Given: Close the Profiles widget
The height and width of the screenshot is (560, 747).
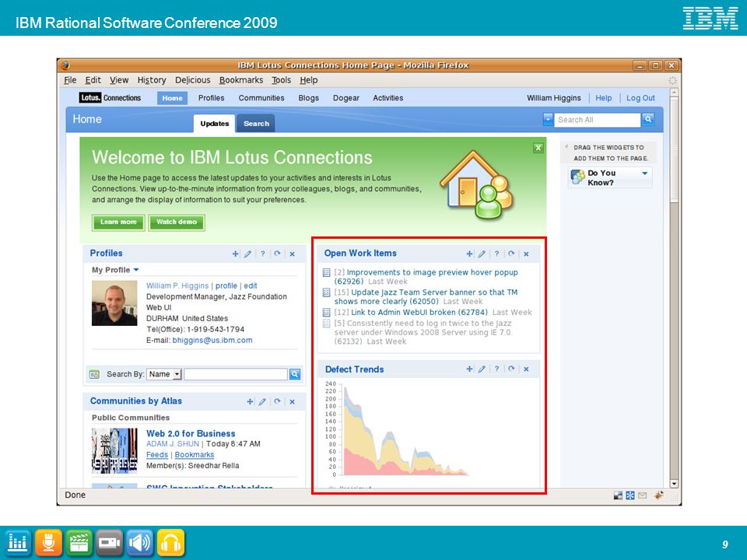Looking at the screenshot, I should click(x=292, y=254).
